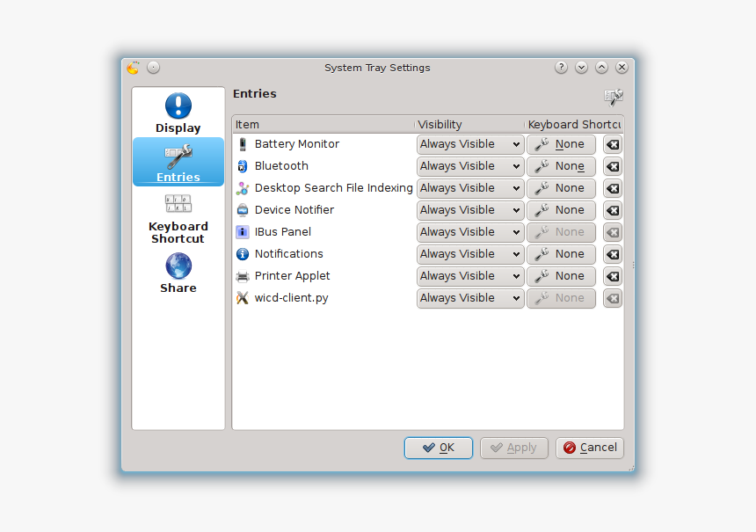
Task: Open the Always Visible dropdown for Notifications
Action: (469, 254)
